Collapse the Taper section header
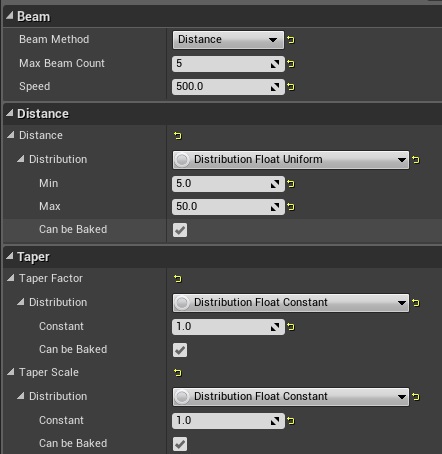This screenshot has height=454, width=442. (9, 256)
